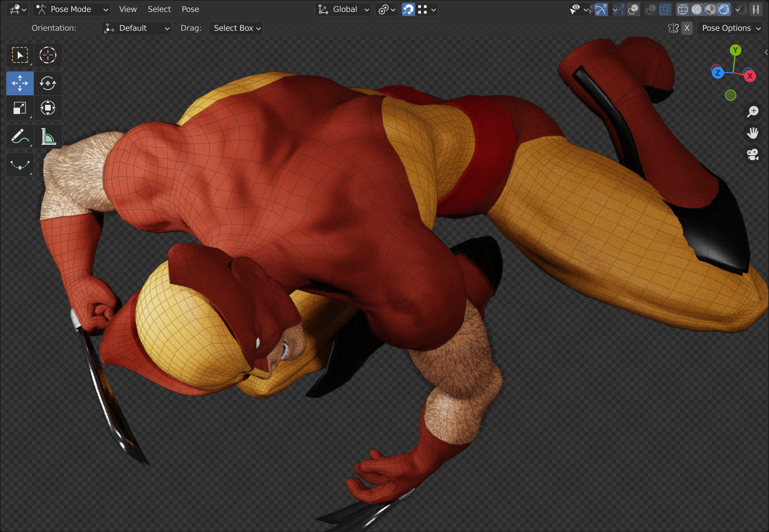
Task: Click the green Y axis gizmo ball
Action: (x=735, y=50)
